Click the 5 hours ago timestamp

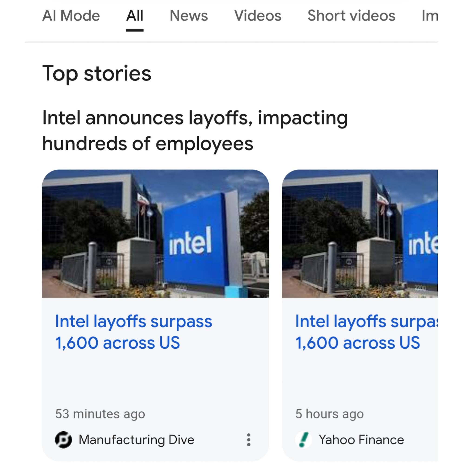pos(329,414)
